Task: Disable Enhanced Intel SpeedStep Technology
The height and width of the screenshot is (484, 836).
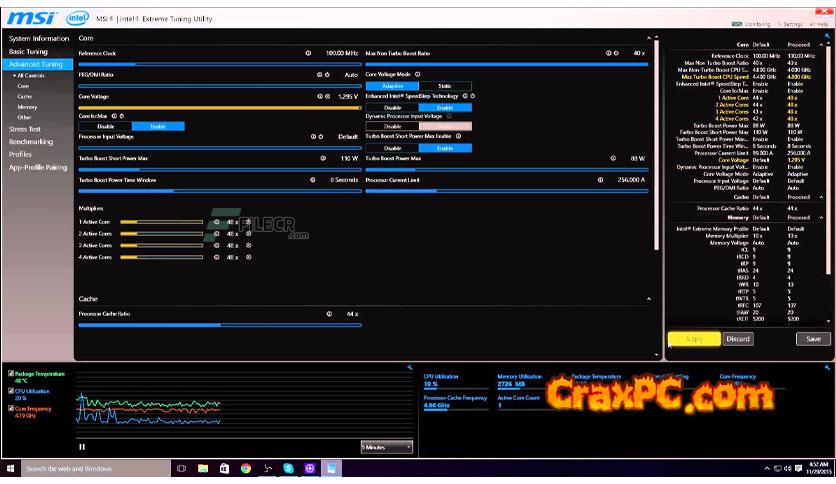Action: click(392, 108)
